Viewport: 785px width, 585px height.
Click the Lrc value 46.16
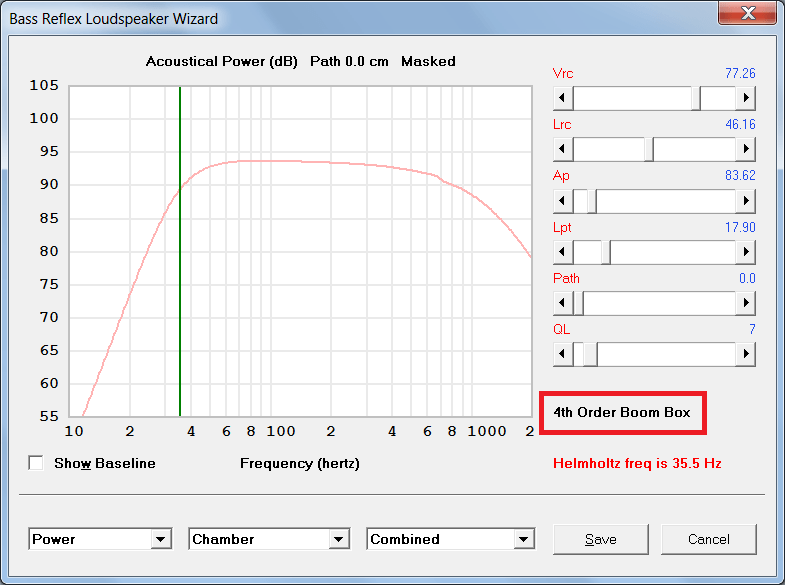(x=740, y=124)
